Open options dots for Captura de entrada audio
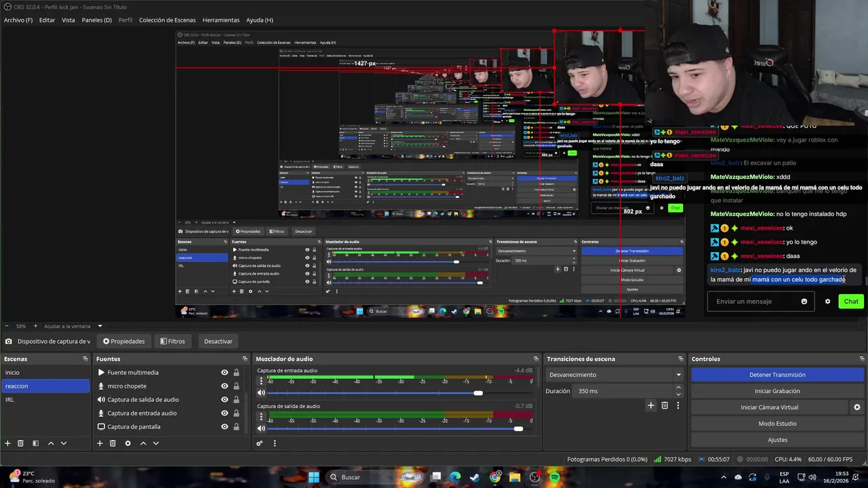Viewport: 868px width, 488px height. [261, 381]
